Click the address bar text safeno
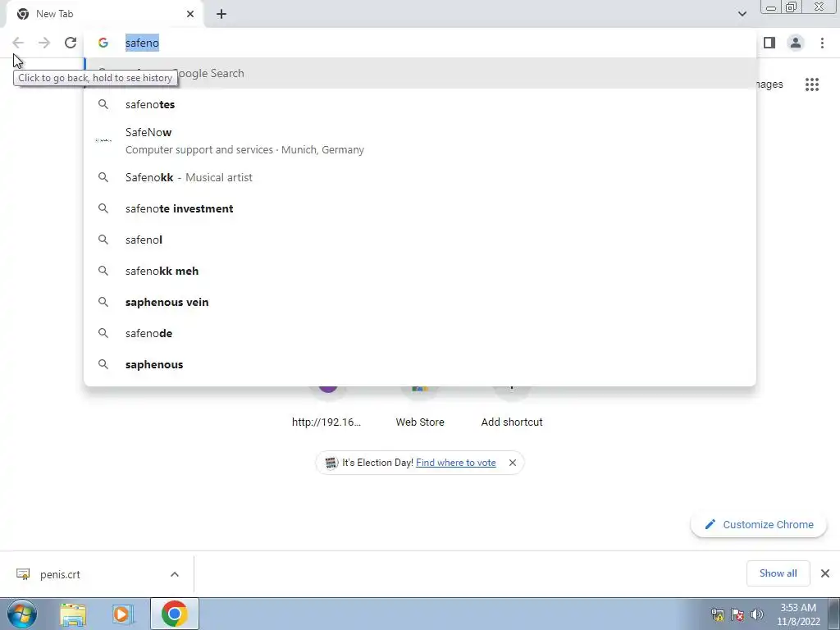Screen dimensions: 840x630 click(142, 43)
